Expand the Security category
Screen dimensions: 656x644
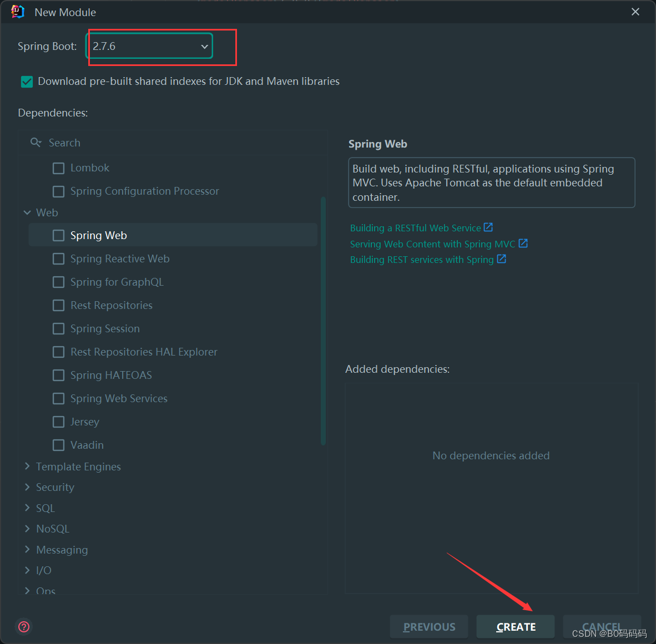point(27,487)
